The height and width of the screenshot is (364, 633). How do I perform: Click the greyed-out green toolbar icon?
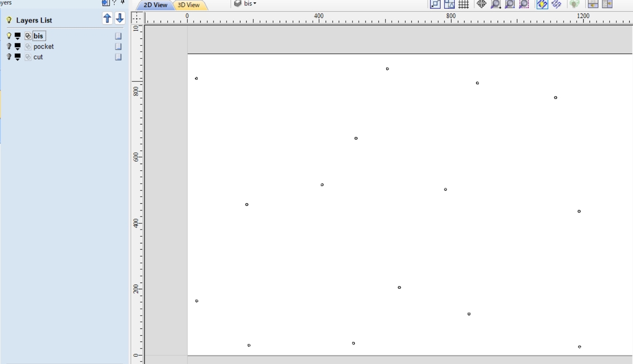click(x=574, y=4)
